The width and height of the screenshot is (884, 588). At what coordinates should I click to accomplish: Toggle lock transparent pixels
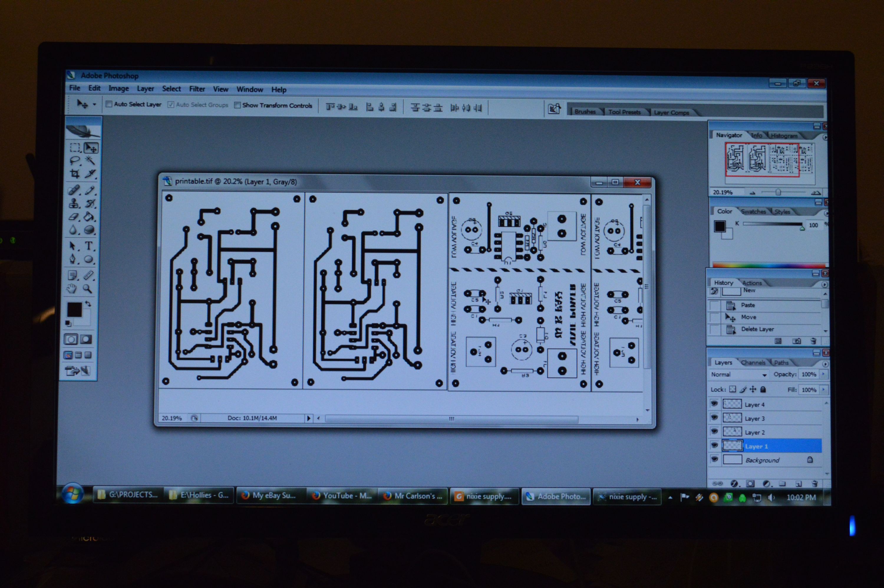point(733,389)
